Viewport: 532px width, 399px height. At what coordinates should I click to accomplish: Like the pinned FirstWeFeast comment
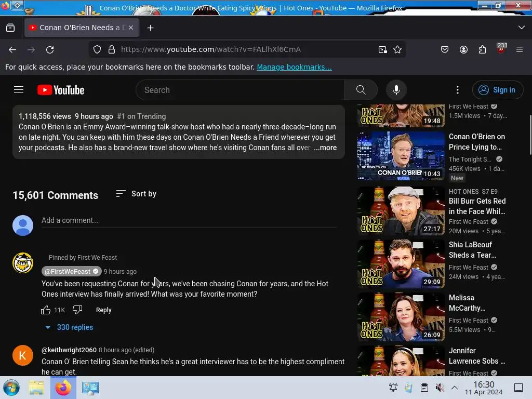46,310
